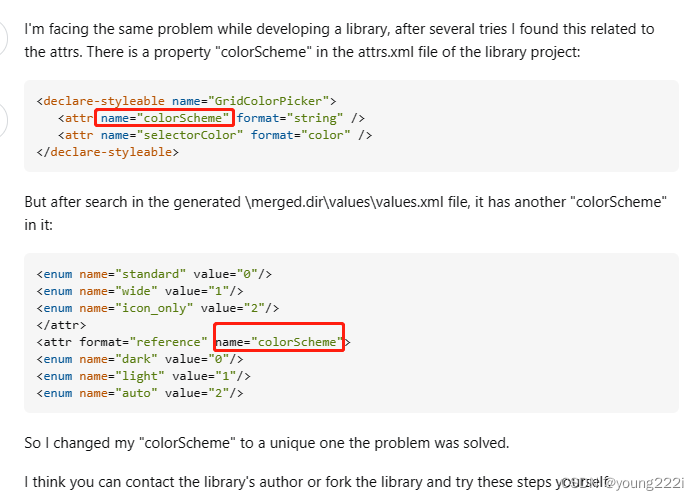The image size is (699, 500).
Task: Click the closing </attr> tag
Action: [x=60, y=324]
